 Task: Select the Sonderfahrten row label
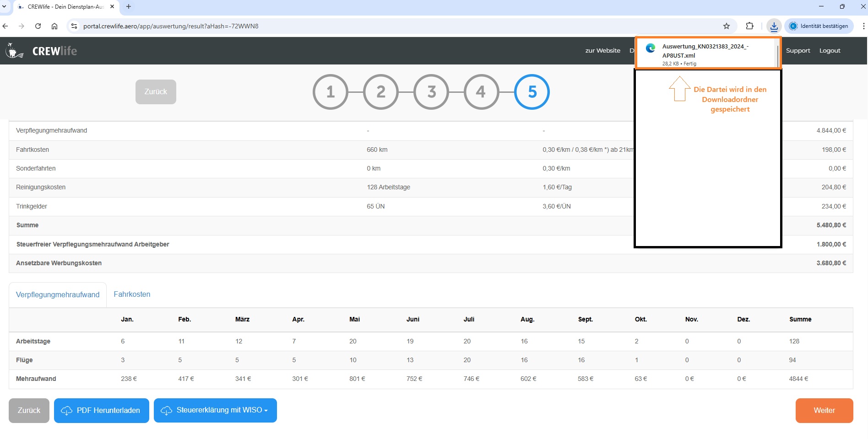36,168
